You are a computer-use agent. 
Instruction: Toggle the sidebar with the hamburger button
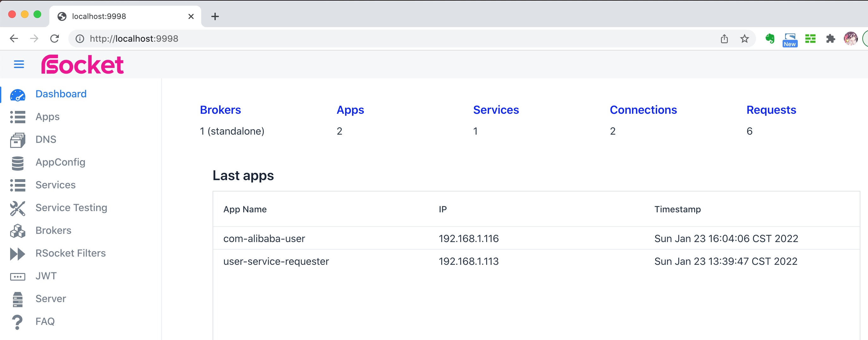19,64
